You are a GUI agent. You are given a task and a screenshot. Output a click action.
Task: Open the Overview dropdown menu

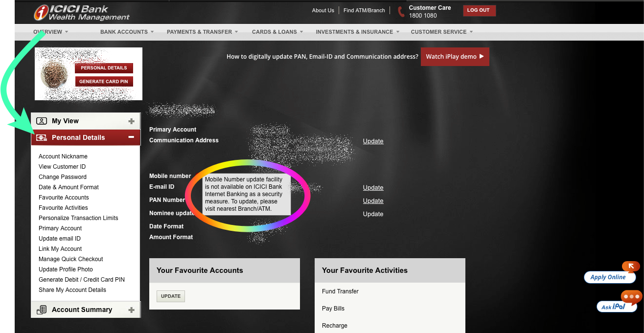point(51,32)
